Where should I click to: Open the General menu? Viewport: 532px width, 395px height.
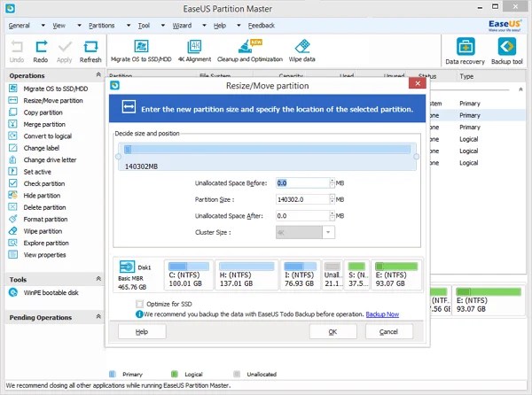[x=20, y=26]
